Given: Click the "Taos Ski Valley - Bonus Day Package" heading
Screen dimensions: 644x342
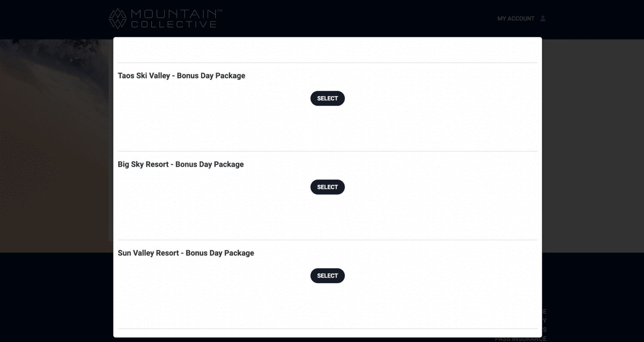Looking at the screenshot, I should point(182,76).
